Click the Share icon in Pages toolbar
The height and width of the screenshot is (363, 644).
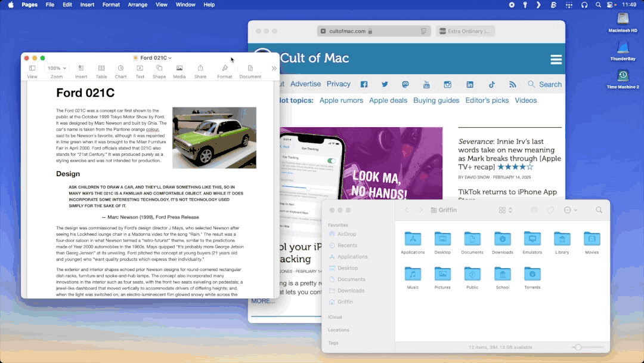pos(200,68)
